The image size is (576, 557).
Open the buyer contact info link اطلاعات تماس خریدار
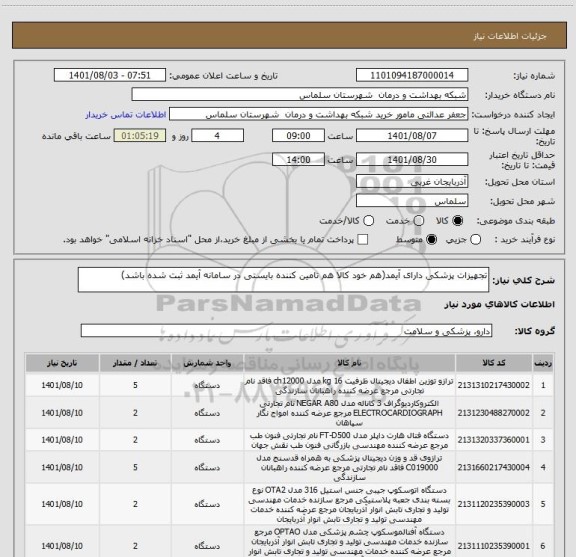pyautogui.click(x=126, y=115)
